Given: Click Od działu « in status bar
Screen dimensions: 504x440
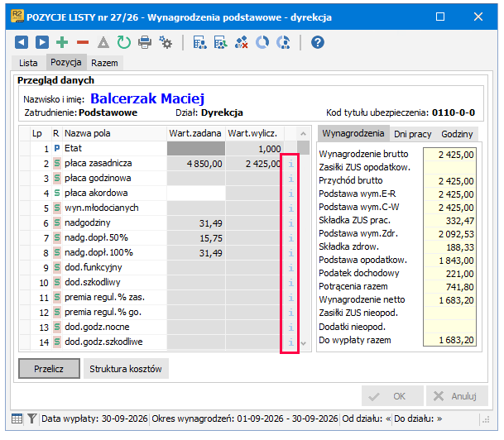Looking at the screenshot, I should tap(367, 418).
